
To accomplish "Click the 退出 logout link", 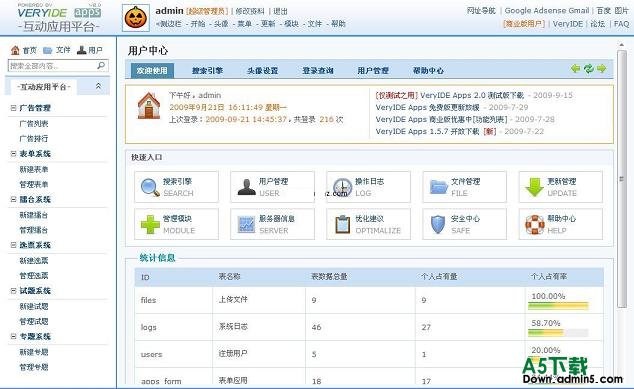I will pyautogui.click(x=280, y=11).
